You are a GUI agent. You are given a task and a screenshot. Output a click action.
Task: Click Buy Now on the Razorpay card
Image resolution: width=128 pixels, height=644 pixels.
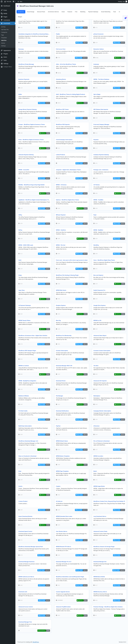[x=44, y=58]
